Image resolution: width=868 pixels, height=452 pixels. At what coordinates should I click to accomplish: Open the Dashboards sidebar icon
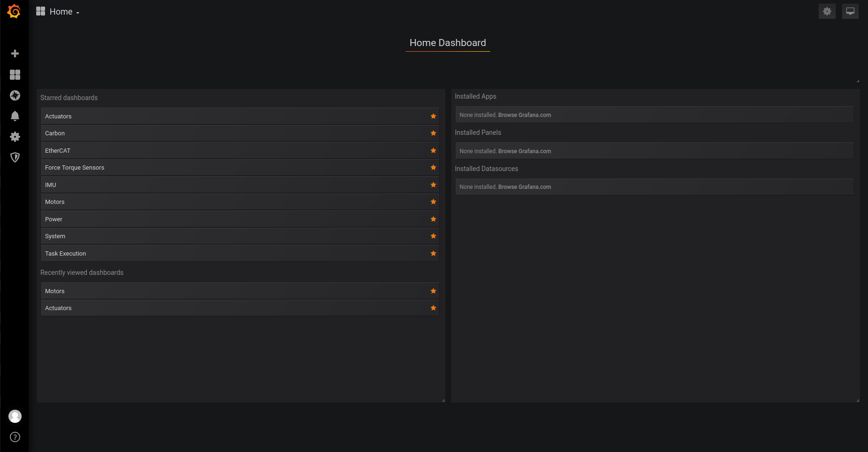point(15,75)
